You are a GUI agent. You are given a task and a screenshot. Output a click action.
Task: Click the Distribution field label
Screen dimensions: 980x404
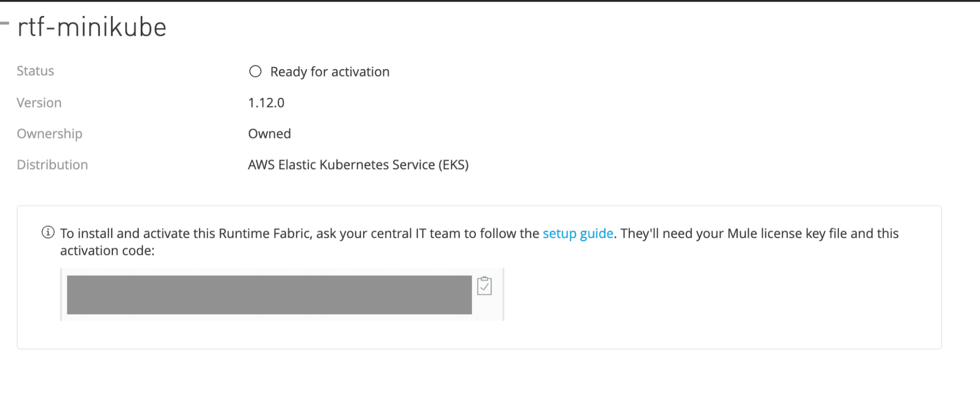[x=52, y=165]
